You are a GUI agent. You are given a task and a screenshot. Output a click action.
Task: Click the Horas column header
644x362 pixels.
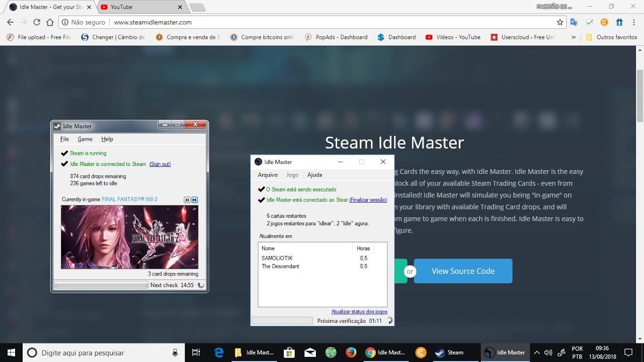[x=363, y=248]
